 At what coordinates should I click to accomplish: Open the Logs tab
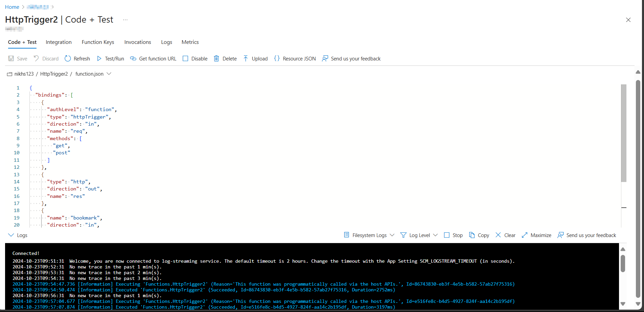[x=167, y=42]
